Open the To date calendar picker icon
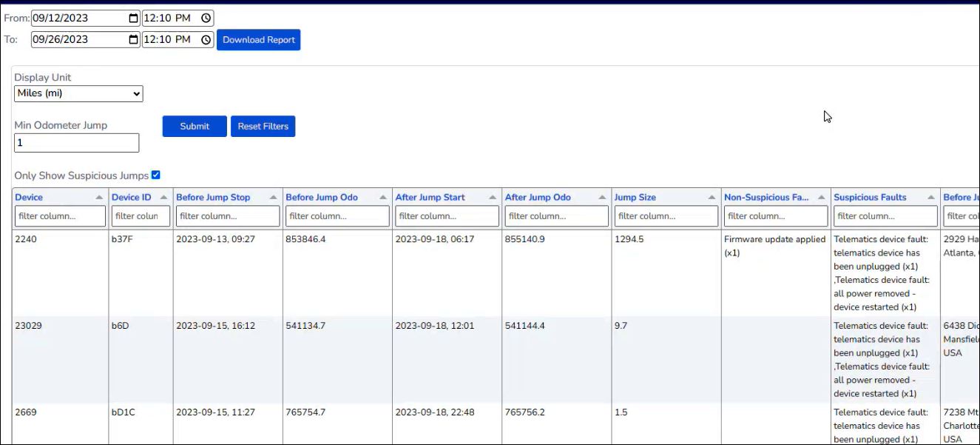Screen dimensions: 980x445 pos(133,39)
